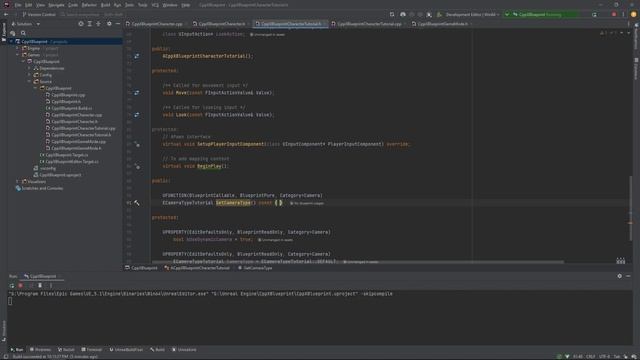Open the Solution panel settings gear

pyautogui.click(x=109, y=24)
